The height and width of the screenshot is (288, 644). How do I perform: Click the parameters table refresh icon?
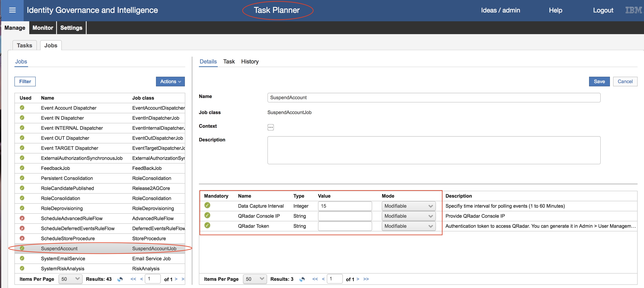pos(302,279)
